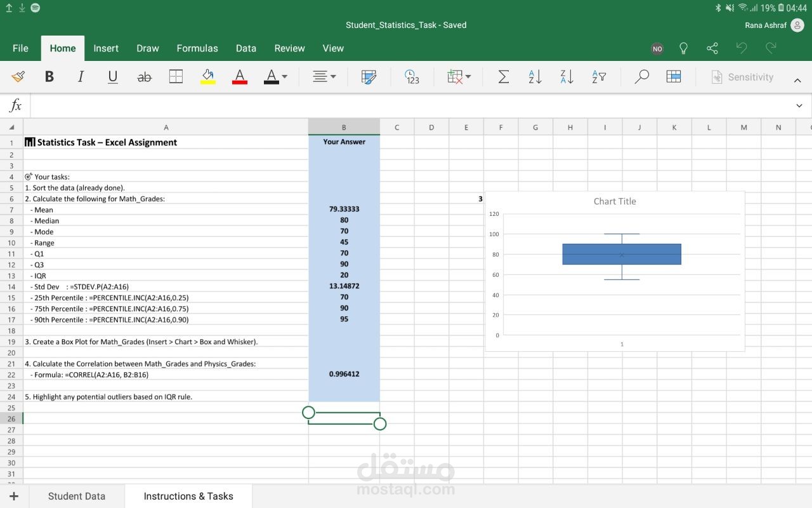Apply the yellow fill highlight color
Screen dimensions: 812x508
pos(207,77)
